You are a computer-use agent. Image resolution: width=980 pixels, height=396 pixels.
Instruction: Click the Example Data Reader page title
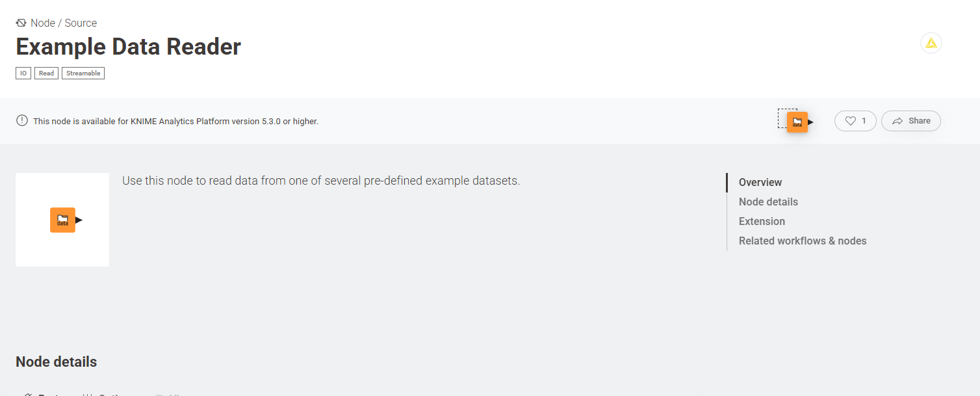tap(128, 47)
